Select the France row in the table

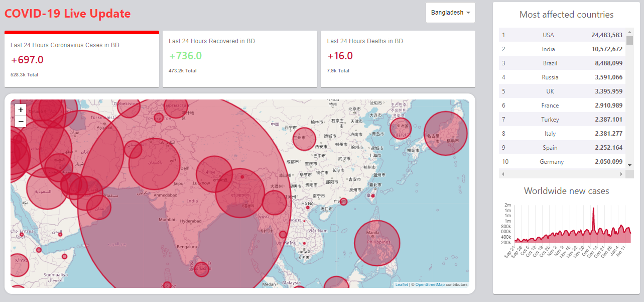(562, 106)
